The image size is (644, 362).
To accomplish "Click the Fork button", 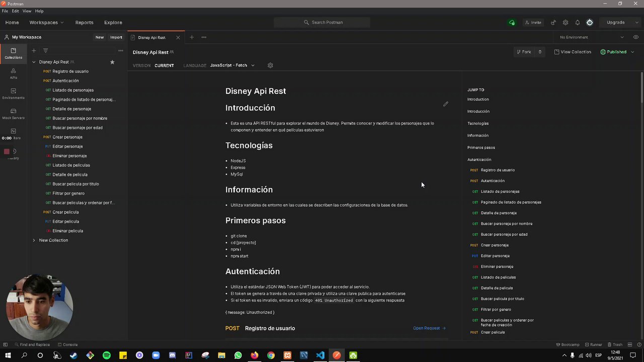I will click(523, 52).
